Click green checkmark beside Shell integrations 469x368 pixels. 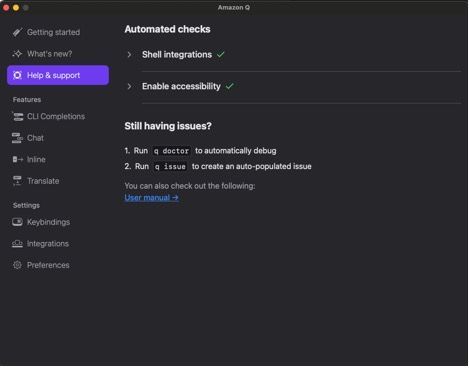pos(221,54)
